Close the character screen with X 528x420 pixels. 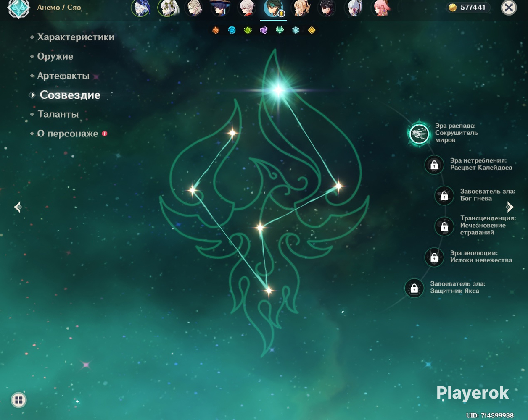[x=509, y=8]
